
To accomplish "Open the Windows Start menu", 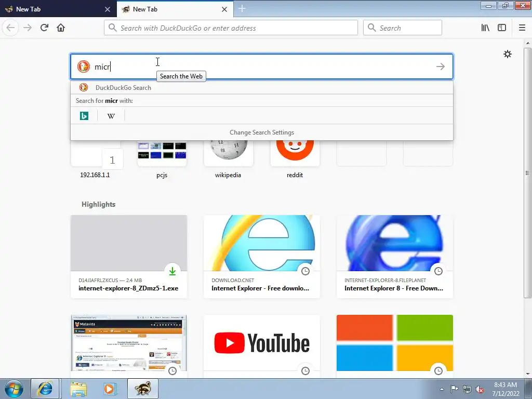I will pos(14,389).
